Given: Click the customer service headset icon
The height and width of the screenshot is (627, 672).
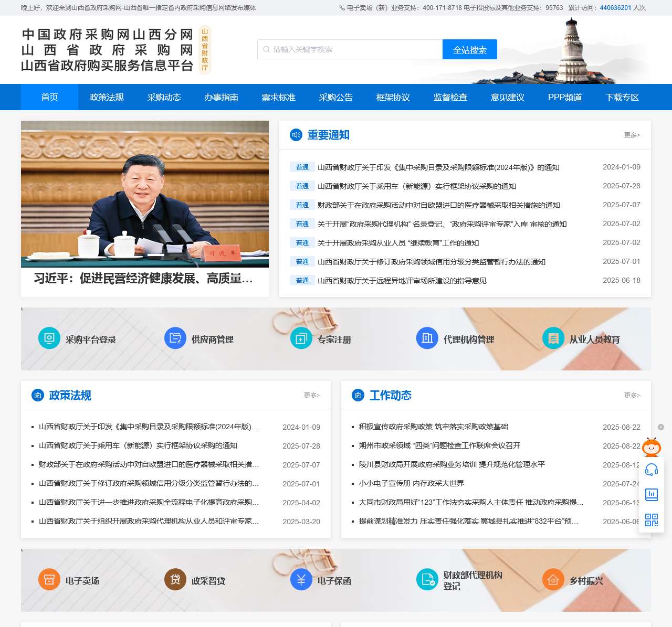Looking at the screenshot, I should click(x=651, y=471).
